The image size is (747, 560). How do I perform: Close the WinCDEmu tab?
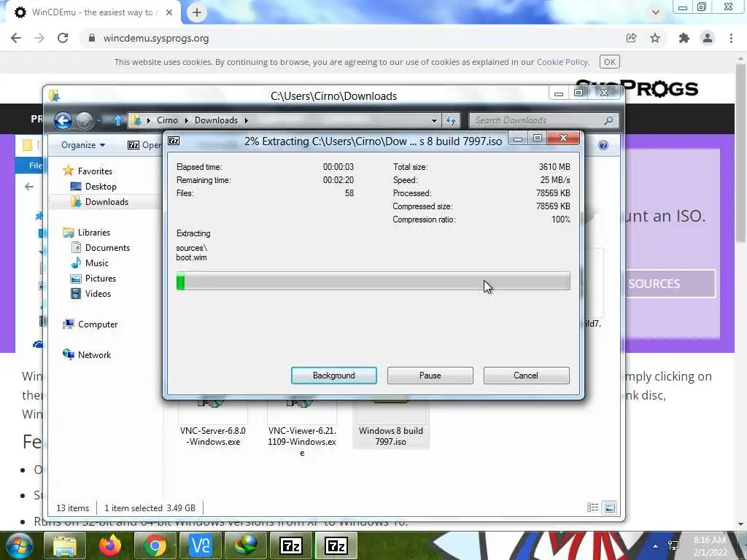point(169,12)
